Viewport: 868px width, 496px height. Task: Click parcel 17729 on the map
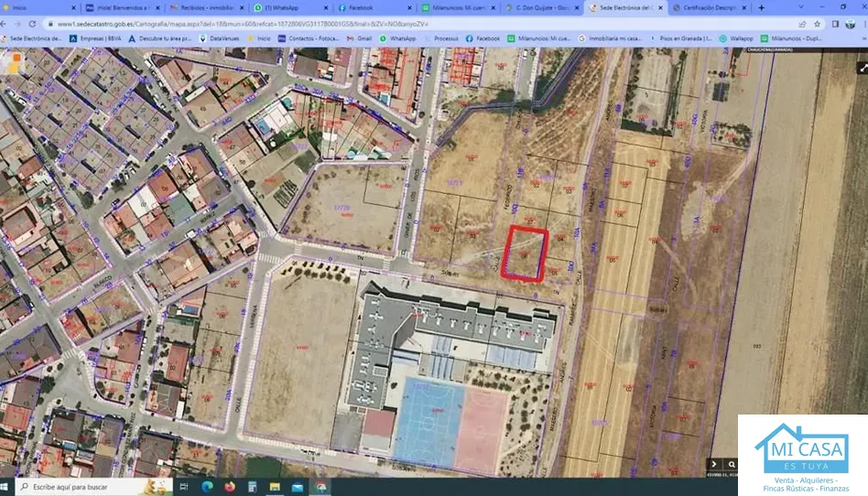(342, 208)
